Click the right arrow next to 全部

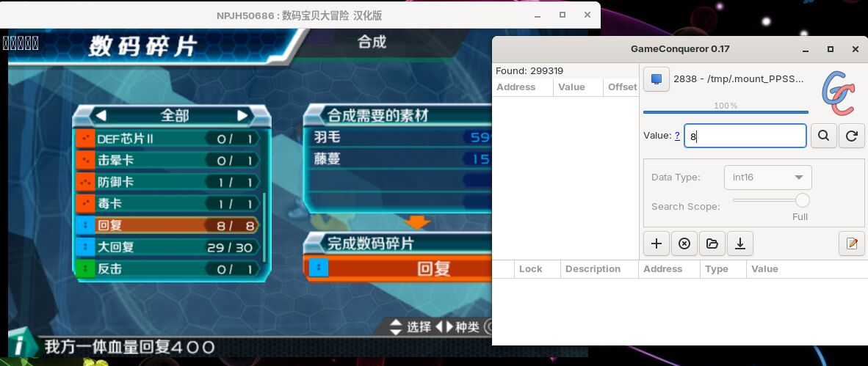(x=242, y=116)
